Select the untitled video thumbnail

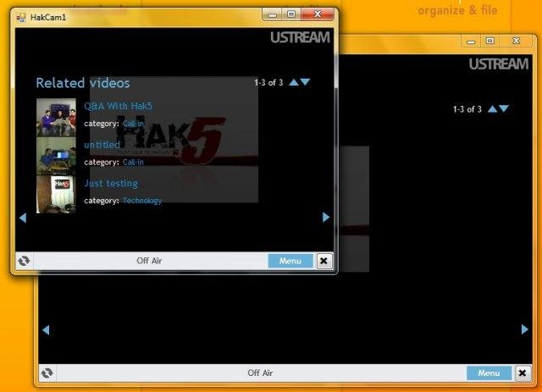tap(56, 156)
